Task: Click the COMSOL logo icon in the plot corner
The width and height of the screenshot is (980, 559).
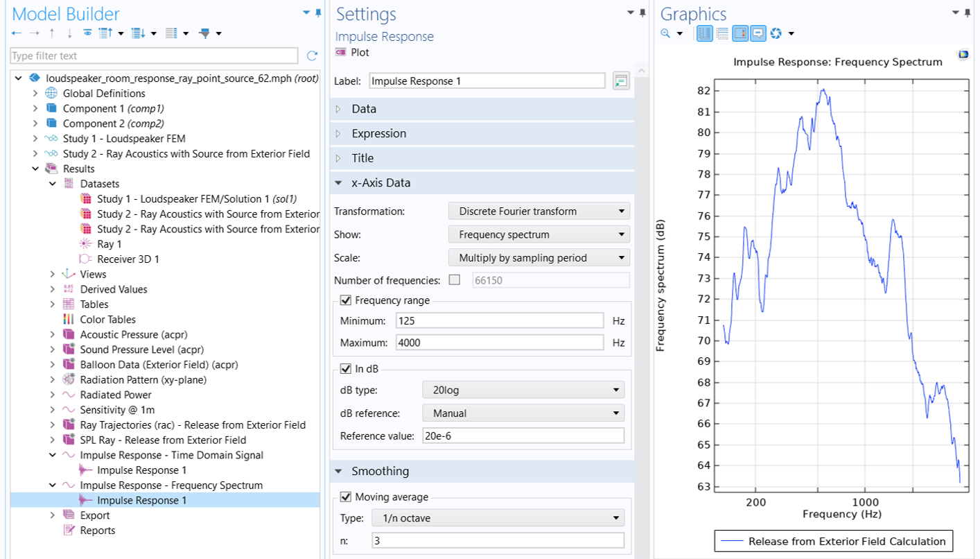Action: (963, 54)
